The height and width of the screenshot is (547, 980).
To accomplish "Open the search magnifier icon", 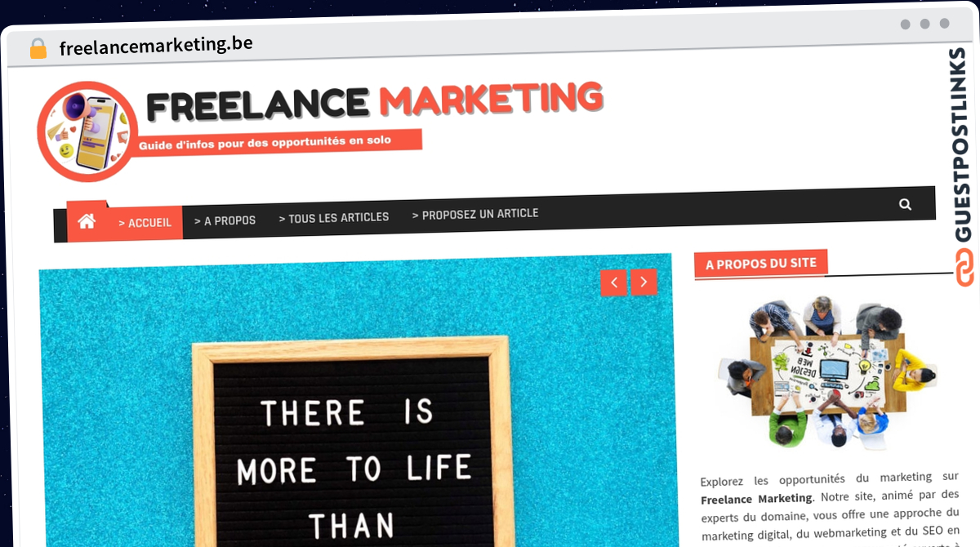I will (x=905, y=204).
